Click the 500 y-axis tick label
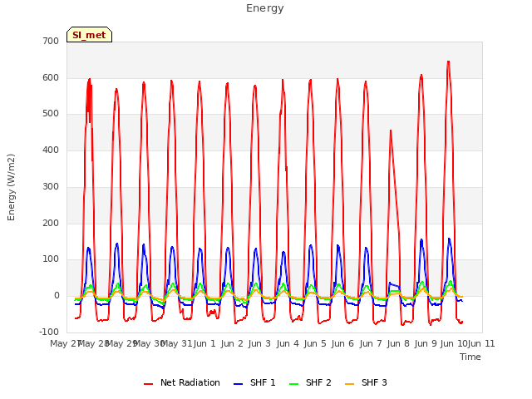The width and height of the screenshot is (532, 399). pyautogui.click(x=51, y=114)
